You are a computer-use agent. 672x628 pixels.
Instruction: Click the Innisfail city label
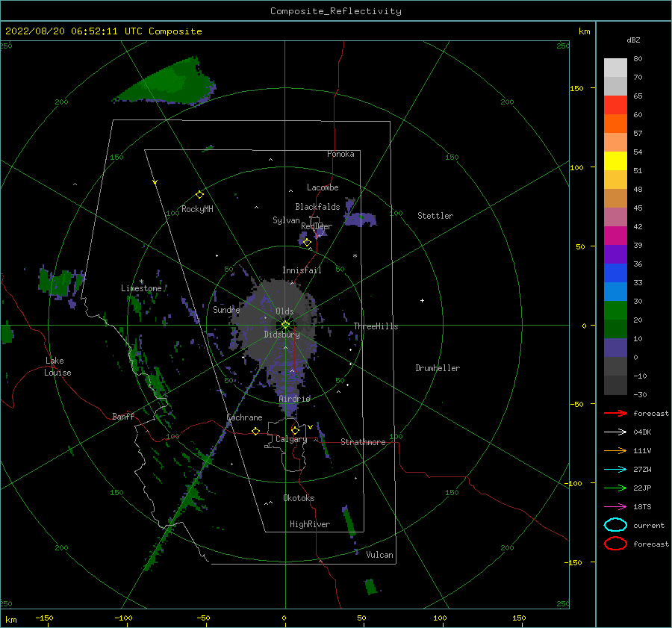(302, 270)
